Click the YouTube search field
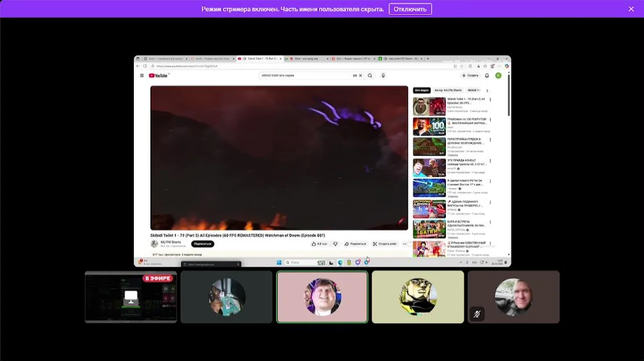The height and width of the screenshot is (361, 644). (305, 76)
